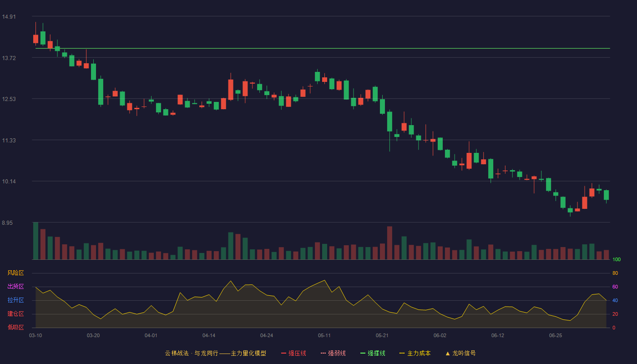637x364 pixels.
Task: Click the 11.33 price axis label
Action: [9, 141]
